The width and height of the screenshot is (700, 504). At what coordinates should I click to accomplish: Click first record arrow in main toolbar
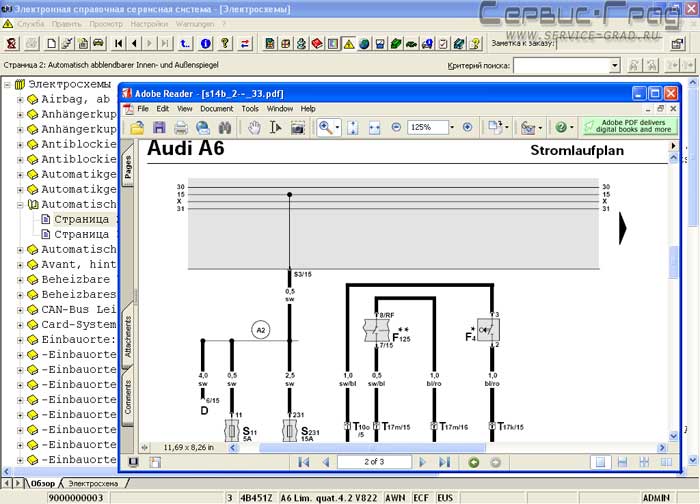[118, 43]
